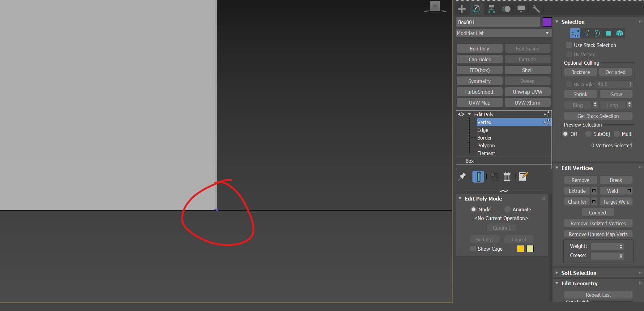Viewport: 644px width, 311px height.
Task: Apply the TurboSmooth modifier
Action: [480, 92]
